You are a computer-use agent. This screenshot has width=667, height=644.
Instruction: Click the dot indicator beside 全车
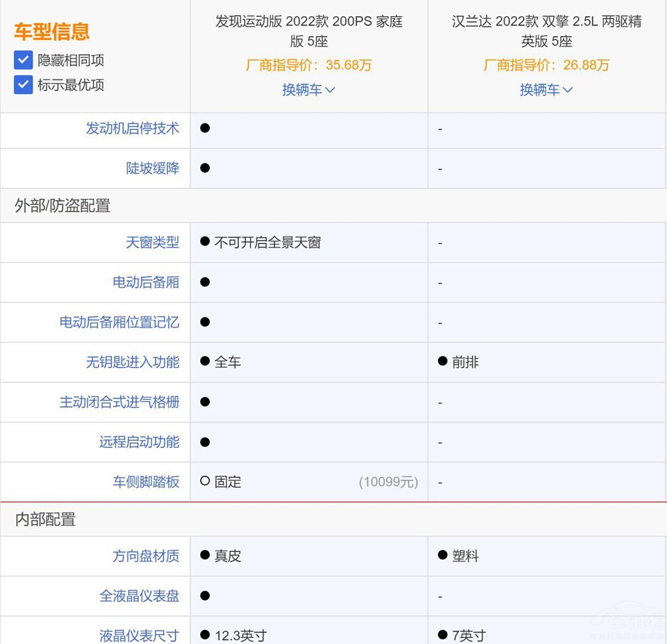coord(205,362)
